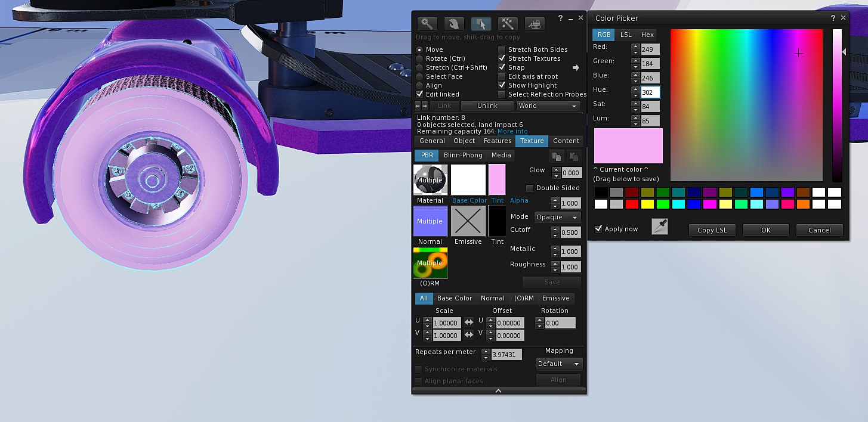The width and height of the screenshot is (868, 422).
Task: Click the Unlink button
Action: [487, 106]
